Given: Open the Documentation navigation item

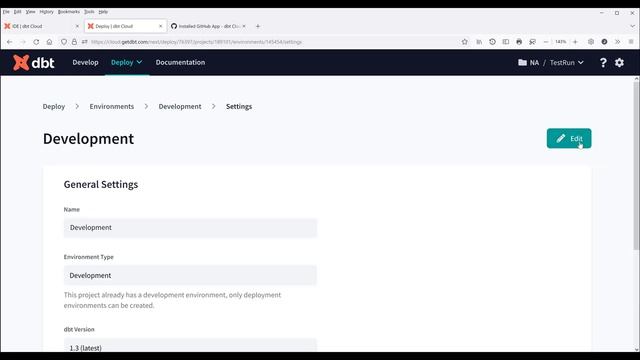Looking at the screenshot, I should pos(180,62).
